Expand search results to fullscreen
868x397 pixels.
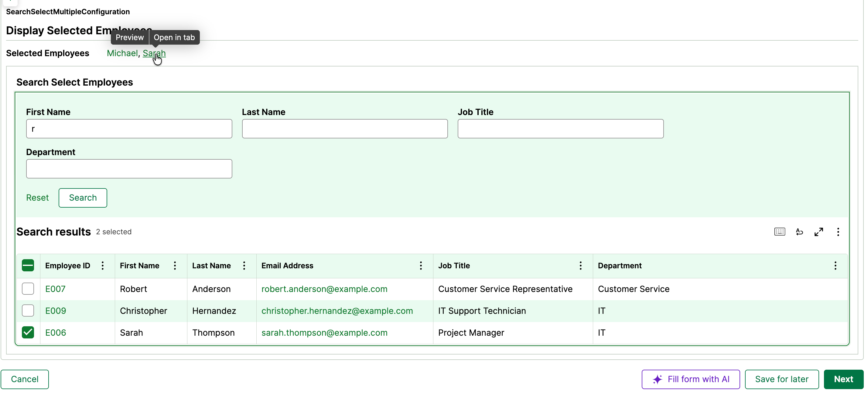click(818, 232)
